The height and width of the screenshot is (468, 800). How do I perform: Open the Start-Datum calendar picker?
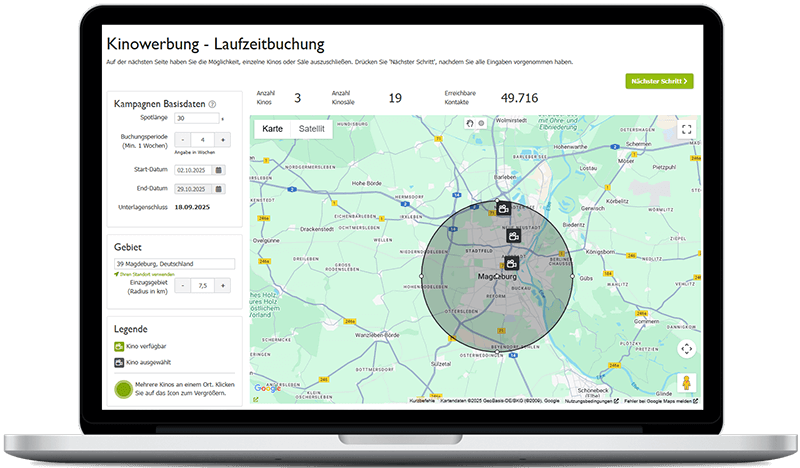218,170
